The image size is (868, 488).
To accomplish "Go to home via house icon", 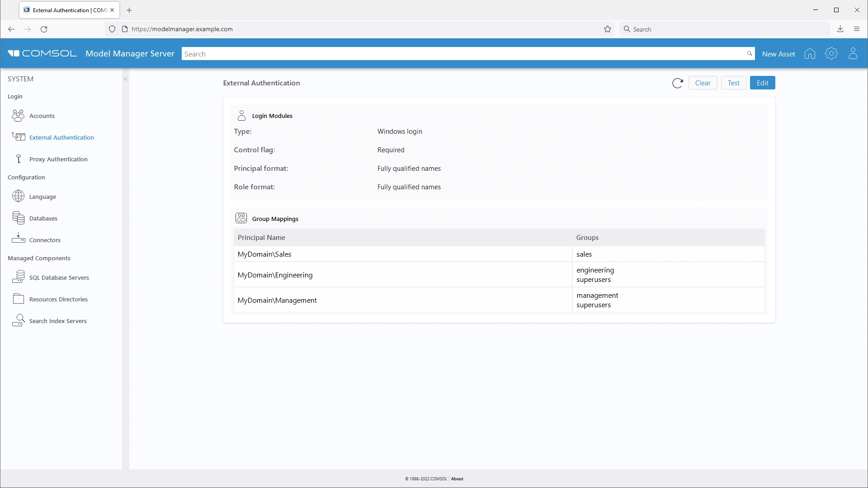I will (x=810, y=54).
